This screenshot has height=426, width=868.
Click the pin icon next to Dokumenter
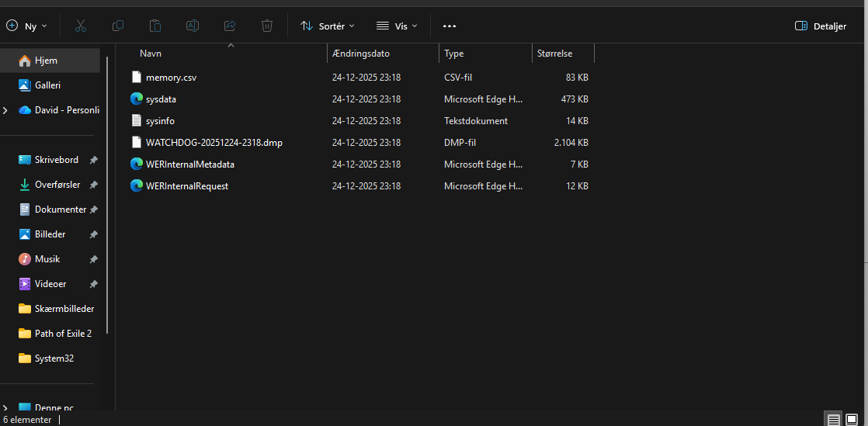[x=93, y=210]
